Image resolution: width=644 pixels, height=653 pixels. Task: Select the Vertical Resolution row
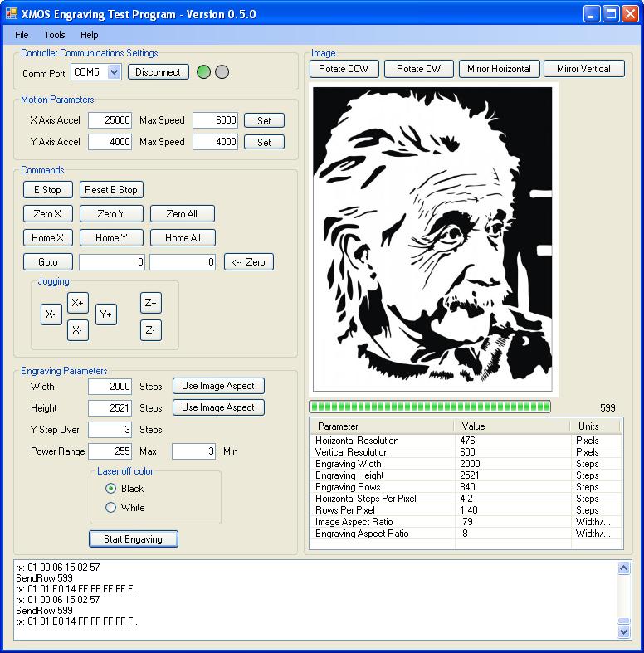pos(466,452)
